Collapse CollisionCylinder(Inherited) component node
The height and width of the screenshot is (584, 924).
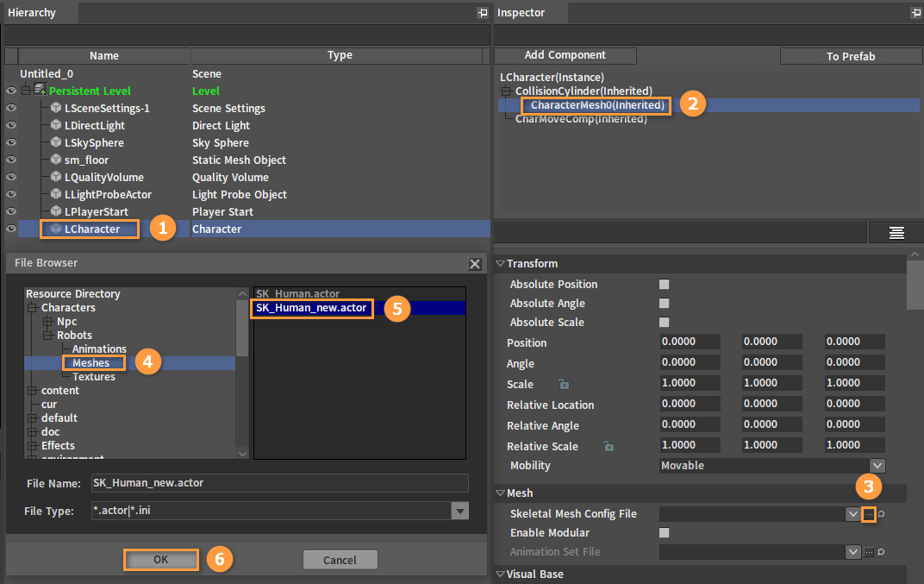pyautogui.click(x=506, y=91)
